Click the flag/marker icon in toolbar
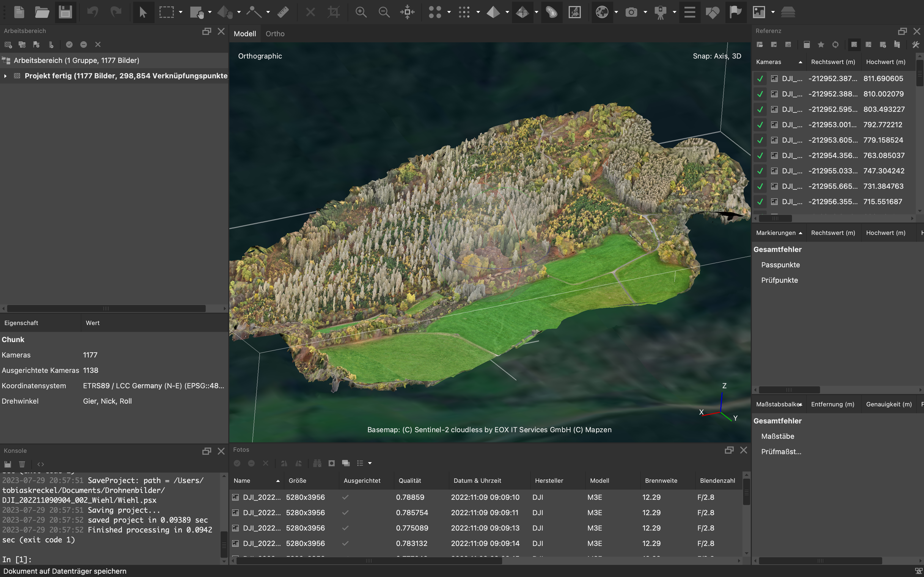 (x=736, y=12)
